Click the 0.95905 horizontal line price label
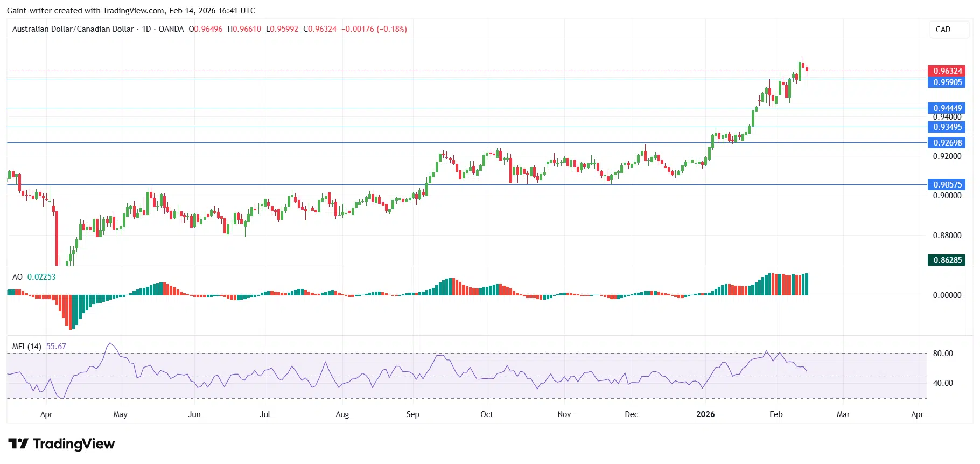Viewport: 980px width, 464px height. [947, 82]
